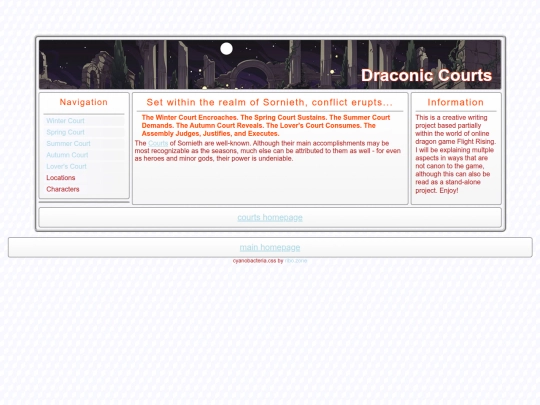Open Locations from the navigation list
The width and height of the screenshot is (540, 405).
point(61,178)
